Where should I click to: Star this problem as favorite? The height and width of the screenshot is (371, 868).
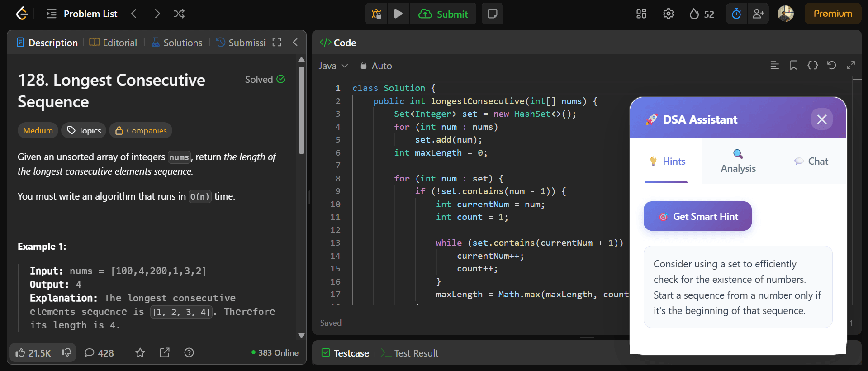click(140, 352)
